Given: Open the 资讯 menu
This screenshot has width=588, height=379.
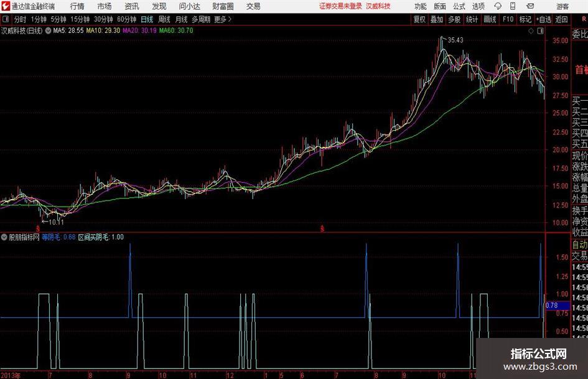Looking at the screenshot, I should pos(132,6).
